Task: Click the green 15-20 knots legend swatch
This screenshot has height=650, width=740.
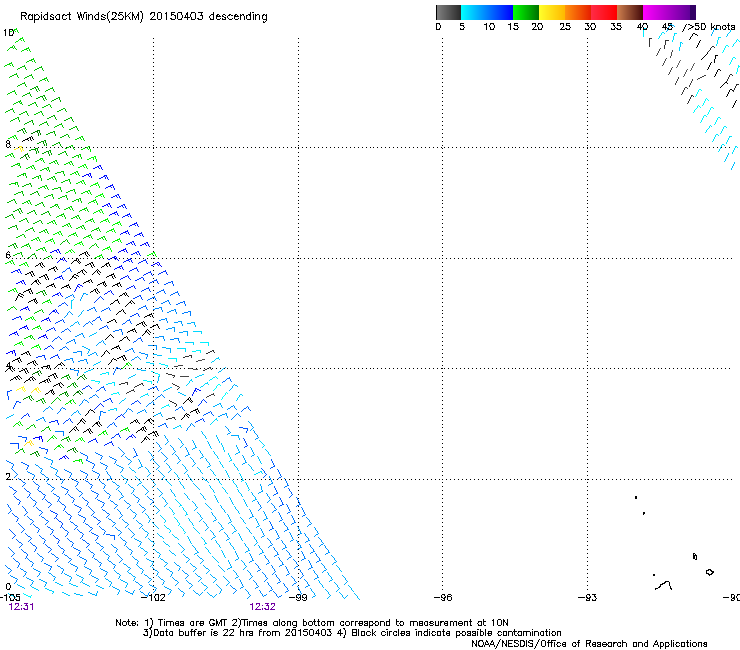Action: [x=526, y=12]
